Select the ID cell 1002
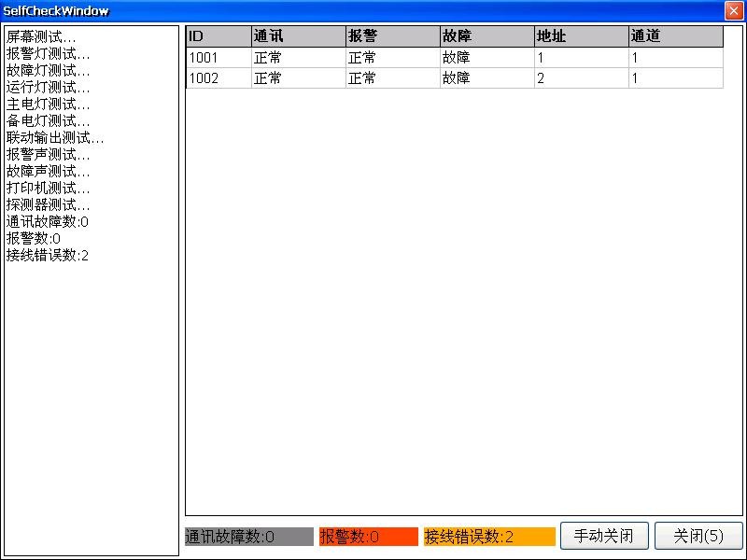This screenshot has height=560, width=747. click(x=218, y=78)
